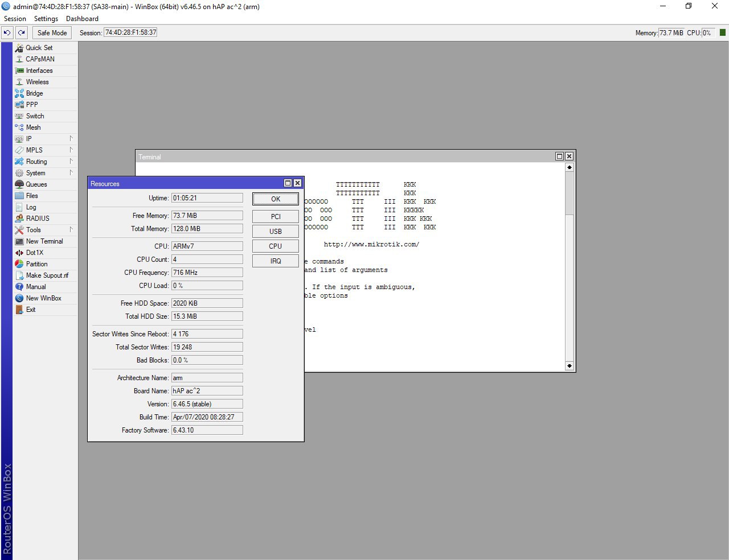Screen dimensions: 729x560
Task: Click the Wireless icon in sidebar
Action: [x=19, y=82]
